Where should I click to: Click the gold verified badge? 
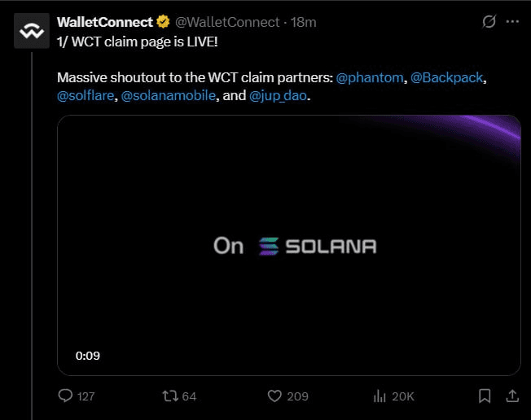click(x=163, y=22)
